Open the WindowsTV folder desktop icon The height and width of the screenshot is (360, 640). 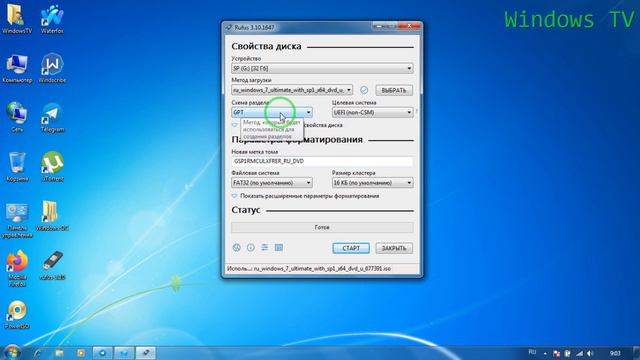(17, 19)
